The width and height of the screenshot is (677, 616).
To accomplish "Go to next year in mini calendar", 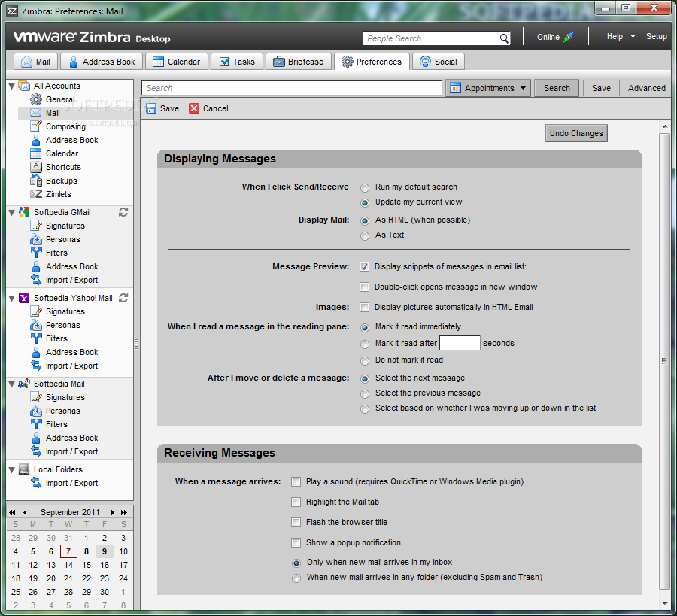I will click(124, 512).
